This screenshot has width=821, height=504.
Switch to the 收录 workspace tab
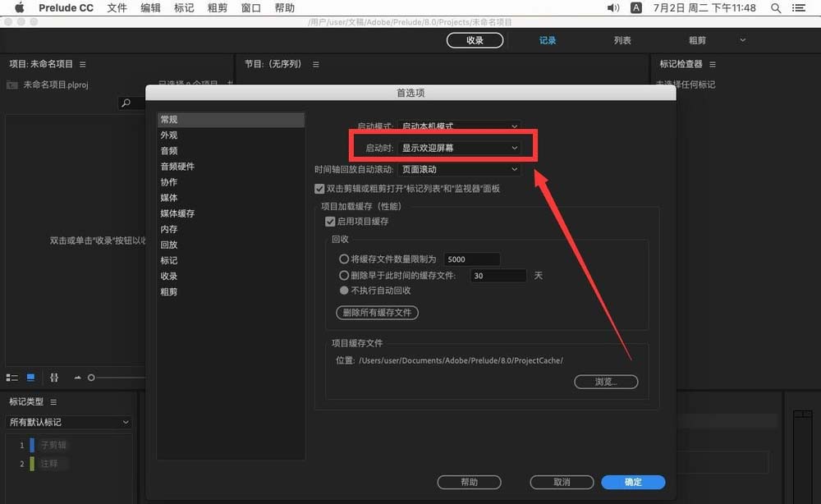tap(475, 39)
